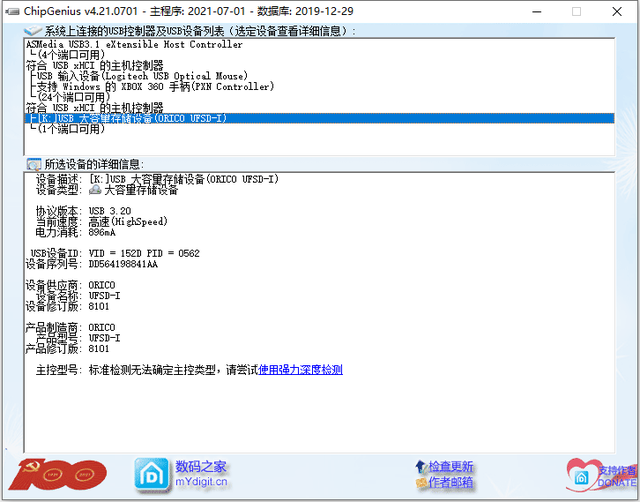The image size is (640, 502).
Task: Open 使用强力深度检测 deep detection link
Action: pos(300,370)
